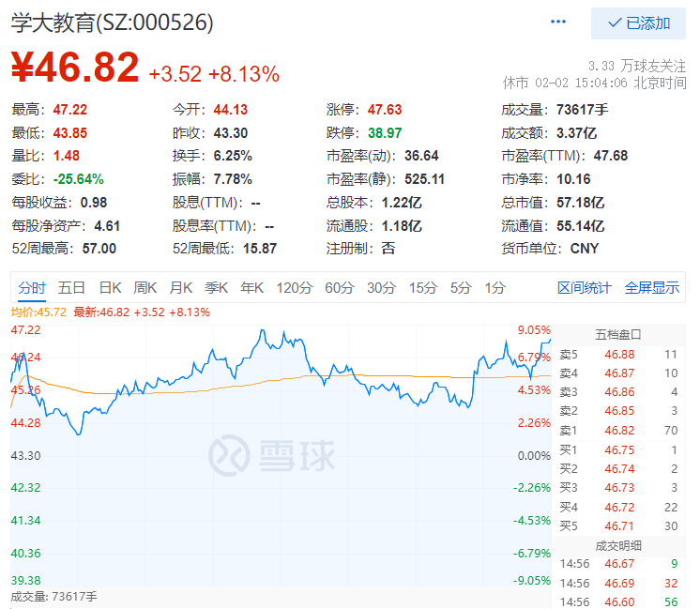Click the 成交额 value 3.37亿
Screen dimensions: 700x609
click(x=576, y=133)
